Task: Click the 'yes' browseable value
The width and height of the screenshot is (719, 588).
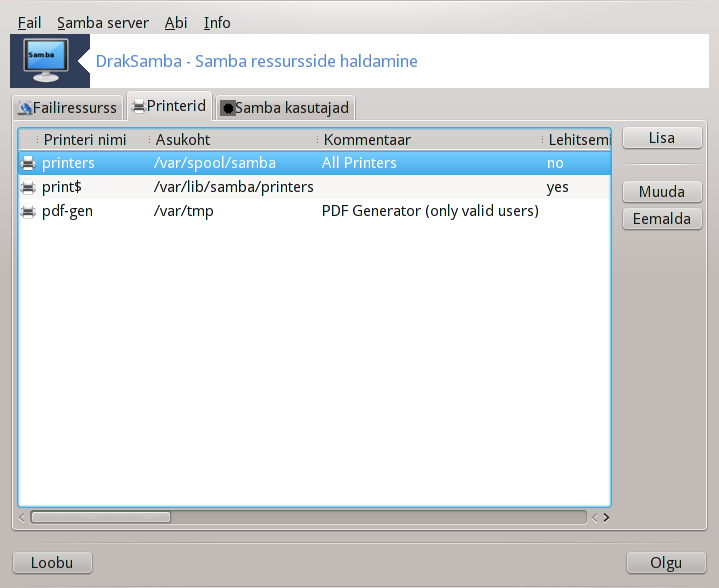Action: pyautogui.click(x=558, y=187)
